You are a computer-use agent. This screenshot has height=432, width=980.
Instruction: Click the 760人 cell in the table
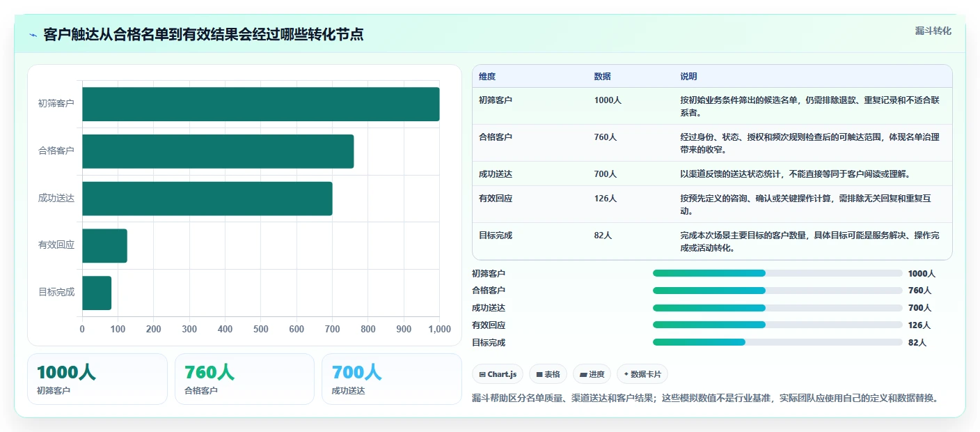tap(606, 137)
